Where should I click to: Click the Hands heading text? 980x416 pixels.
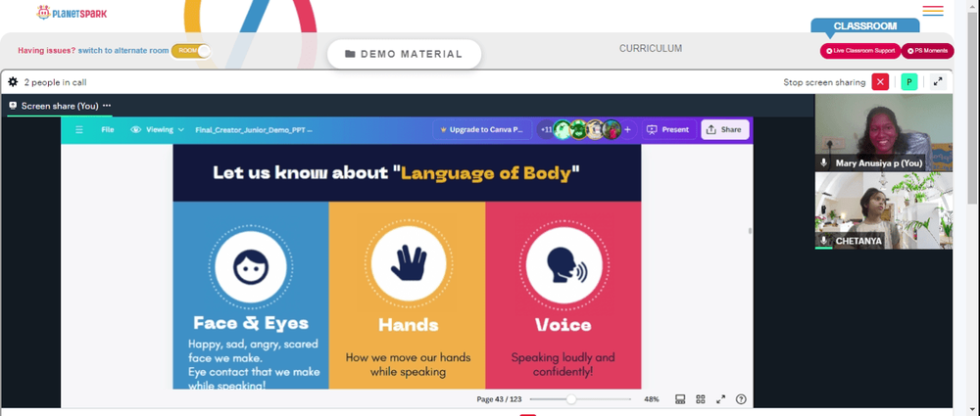click(408, 325)
